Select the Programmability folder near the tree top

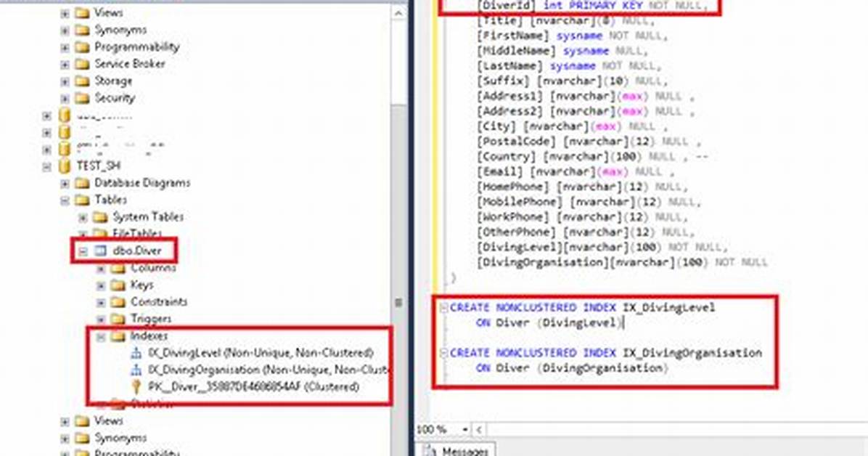click(136, 47)
